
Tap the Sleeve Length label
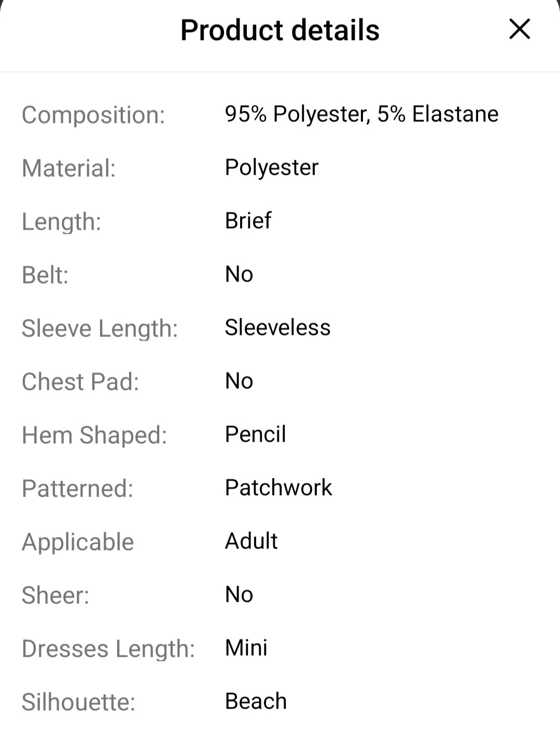click(x=100, y=329)
